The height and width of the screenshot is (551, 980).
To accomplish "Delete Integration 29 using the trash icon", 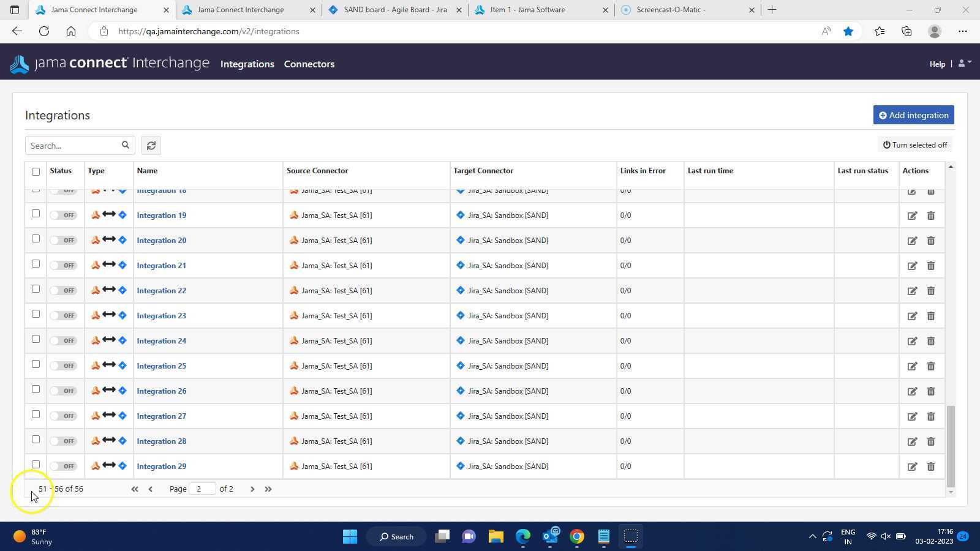I will tap(930, 466).
